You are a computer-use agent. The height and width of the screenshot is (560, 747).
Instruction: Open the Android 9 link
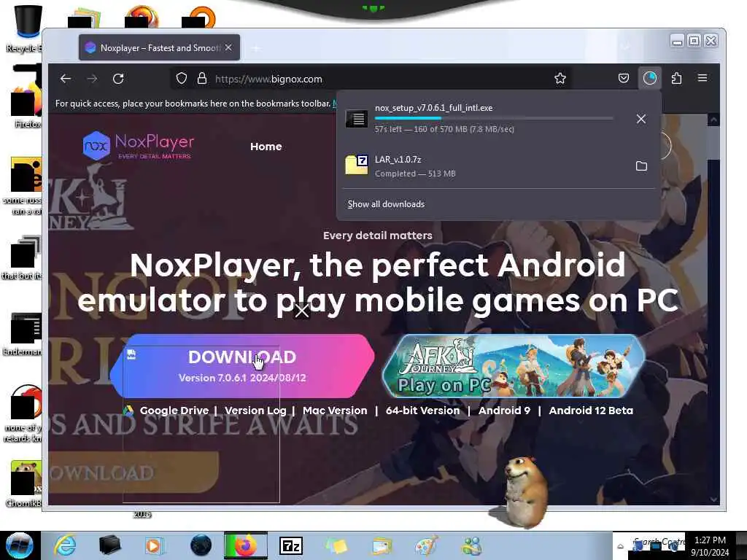(x=504, y=411)
